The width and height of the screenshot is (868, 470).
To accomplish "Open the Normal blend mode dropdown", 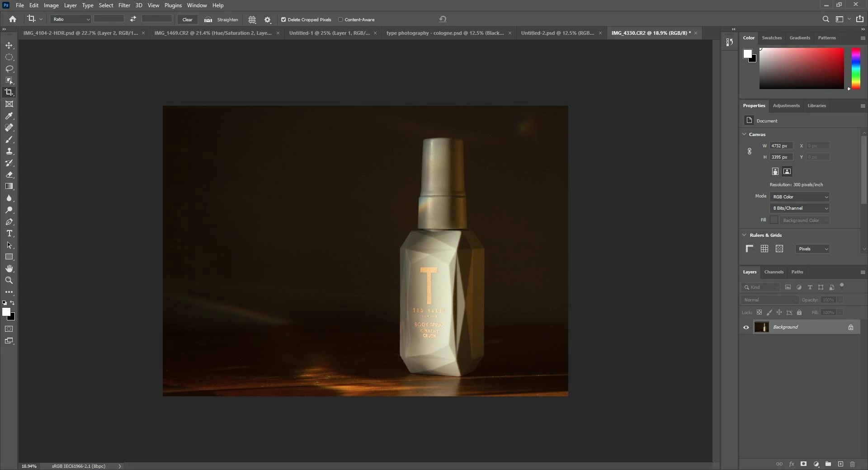I will pos(769,300).
